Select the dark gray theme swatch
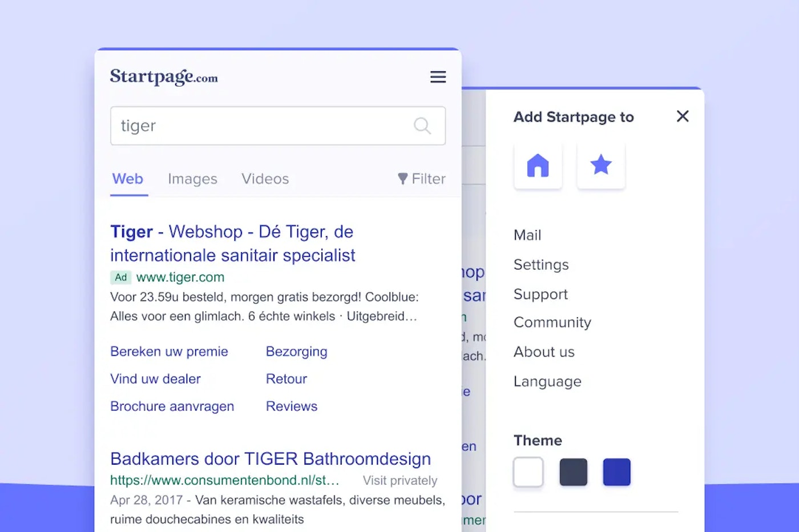The image size is (799, 532). click(x=574, y=472)
